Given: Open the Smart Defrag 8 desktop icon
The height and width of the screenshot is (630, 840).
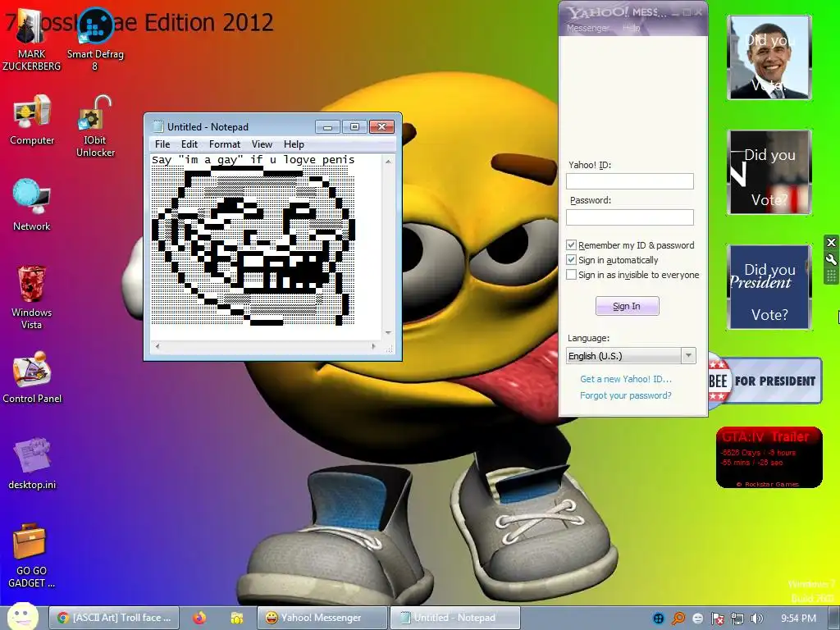Looking at the screenshot, I should coord(95,40).
